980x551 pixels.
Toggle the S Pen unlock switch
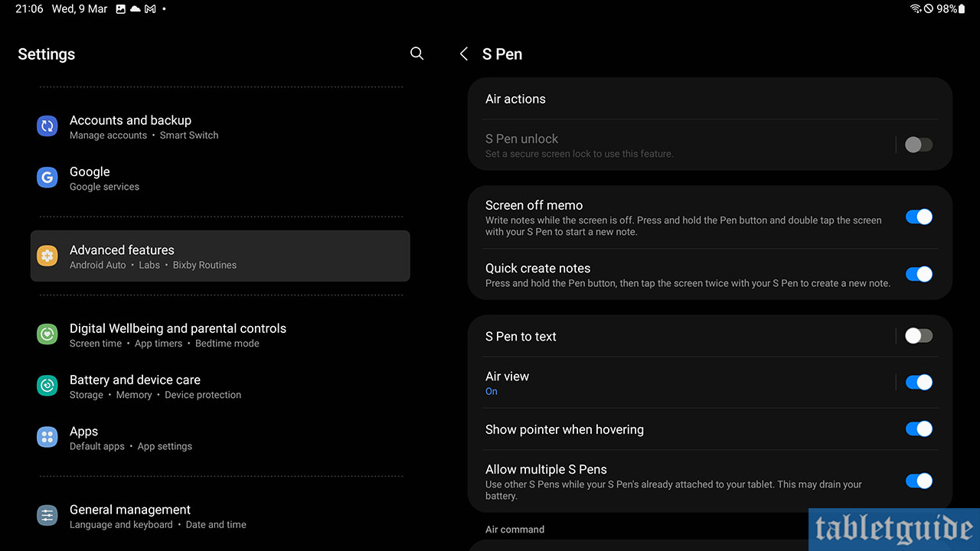tap(918, 145)
